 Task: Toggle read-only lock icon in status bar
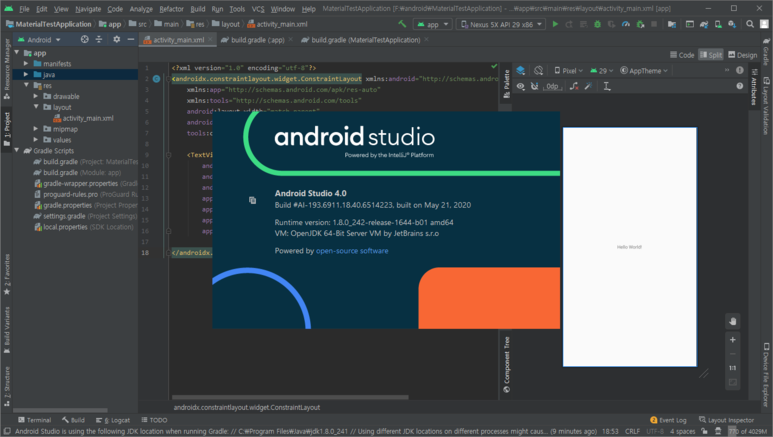[704, 431]
